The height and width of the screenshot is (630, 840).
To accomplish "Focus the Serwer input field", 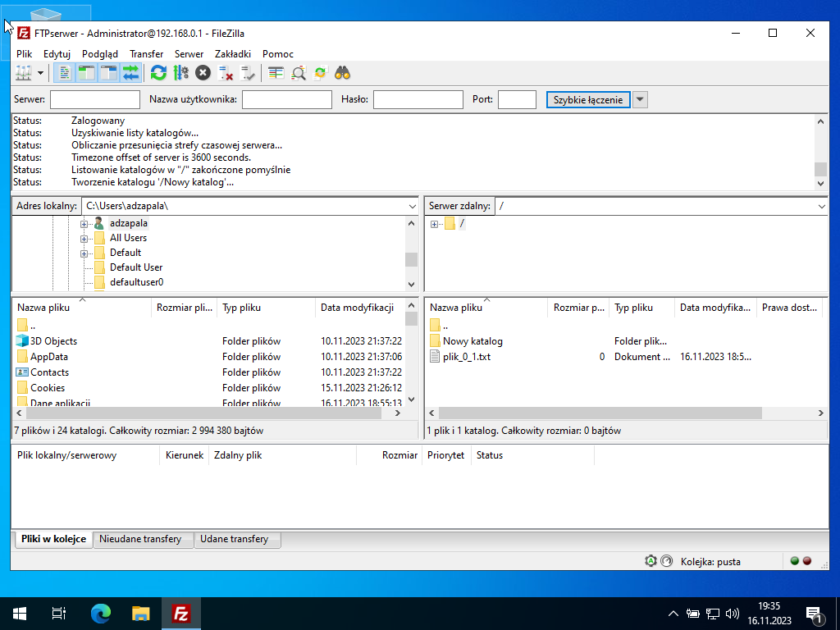I will [95, 99].
